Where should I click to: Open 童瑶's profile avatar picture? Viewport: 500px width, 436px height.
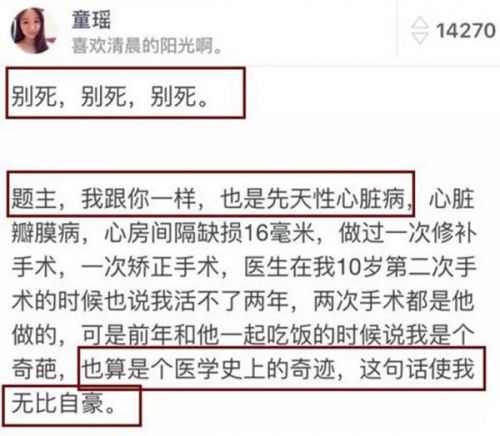point(33,31)
